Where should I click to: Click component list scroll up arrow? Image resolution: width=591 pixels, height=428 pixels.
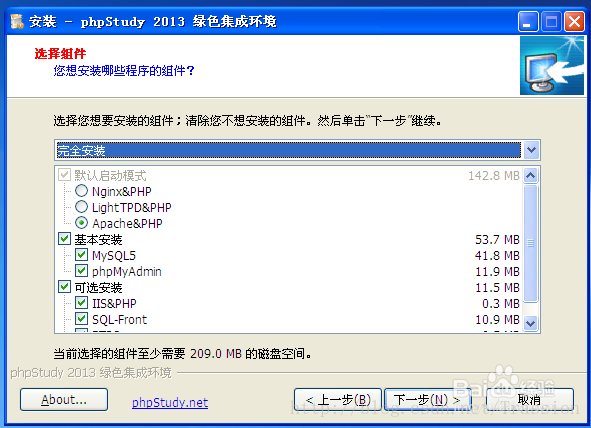click(x=531, y=175)
